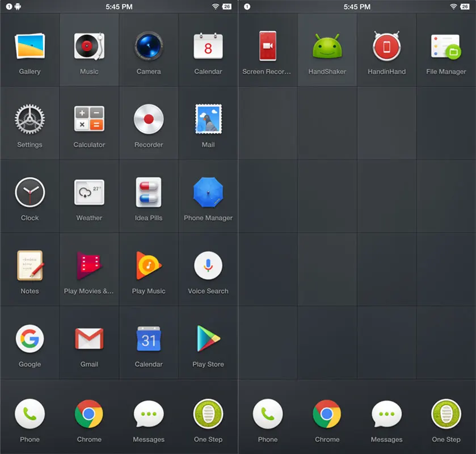Open the Mail pigeon stamp app
This screenshot has width=476, height=454.
pos(208,119)
